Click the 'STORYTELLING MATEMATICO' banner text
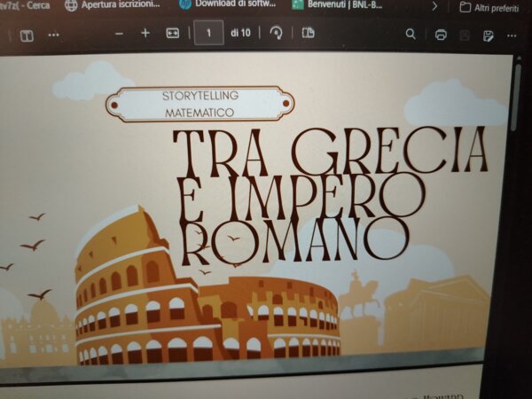The image size is (532, 399). (200, 104)
